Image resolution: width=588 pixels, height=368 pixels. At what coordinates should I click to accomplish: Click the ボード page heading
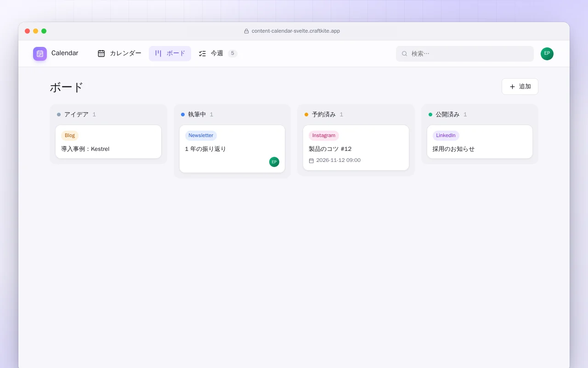point(67,87)
